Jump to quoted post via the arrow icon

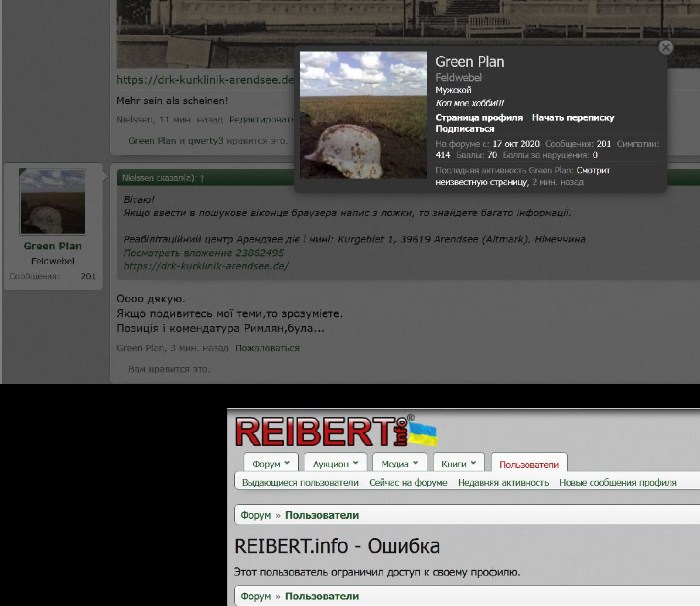(x=202, y=178)
